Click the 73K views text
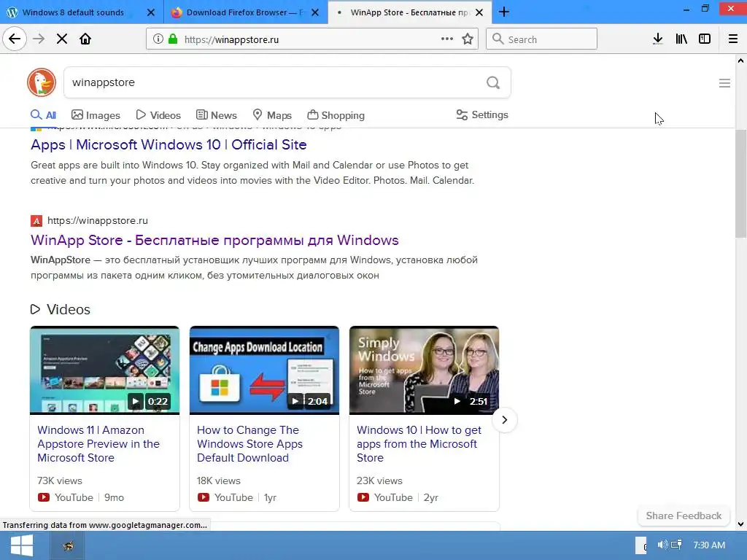 [60, 481]
